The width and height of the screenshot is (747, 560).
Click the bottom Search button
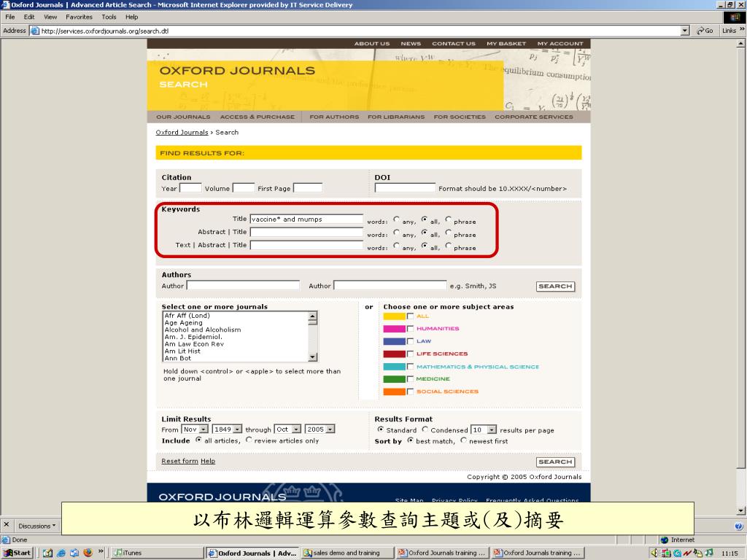[555, 462]
